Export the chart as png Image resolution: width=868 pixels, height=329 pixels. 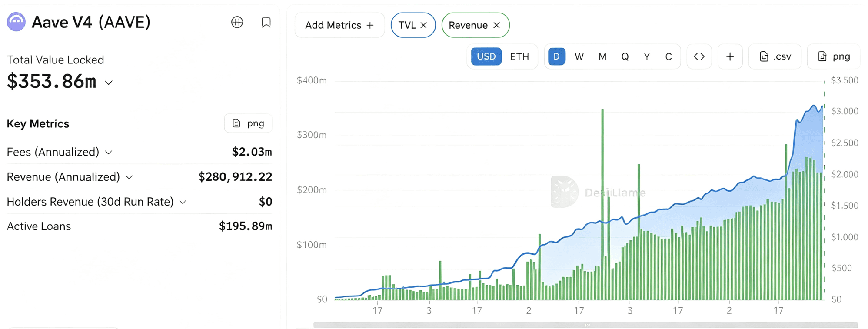(834, 56)
